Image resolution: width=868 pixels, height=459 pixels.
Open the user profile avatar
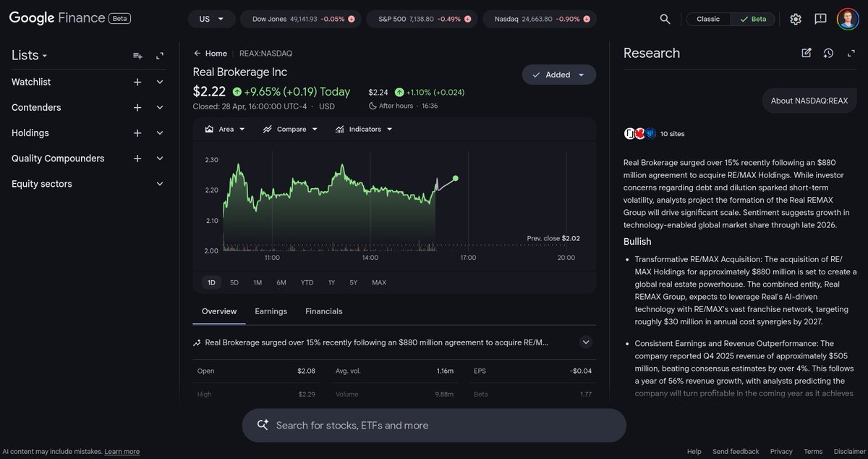848,19
